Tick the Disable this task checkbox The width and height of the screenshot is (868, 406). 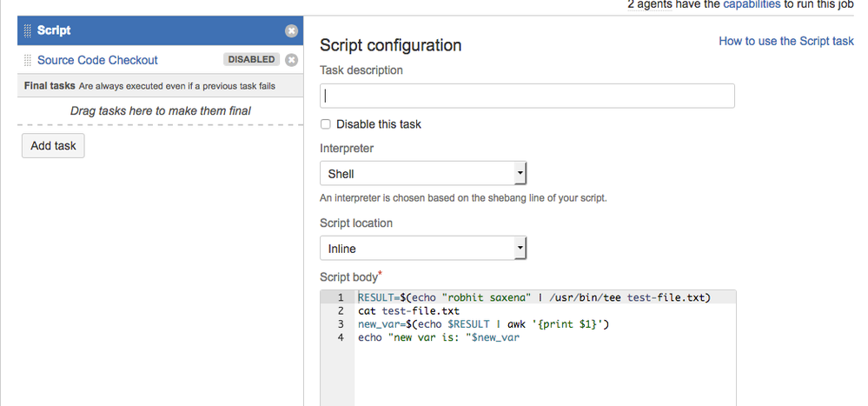(x=326, y=124)
